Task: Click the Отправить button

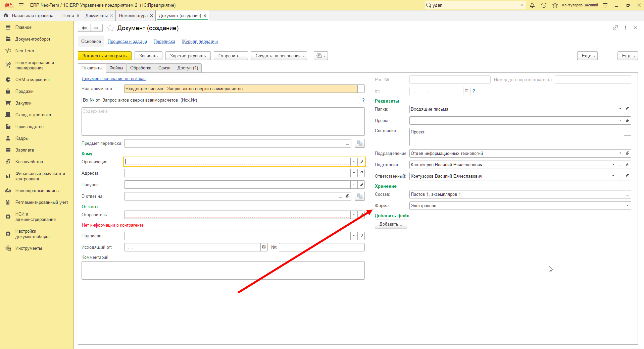Action: (x=231, y=56)
